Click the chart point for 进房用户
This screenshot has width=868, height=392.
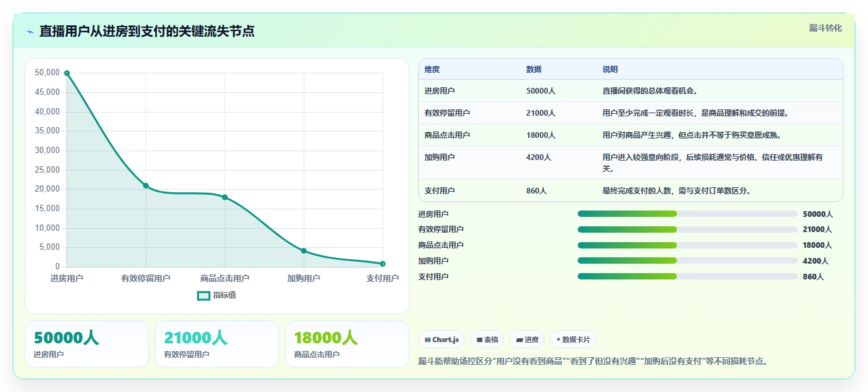point(66,73)
